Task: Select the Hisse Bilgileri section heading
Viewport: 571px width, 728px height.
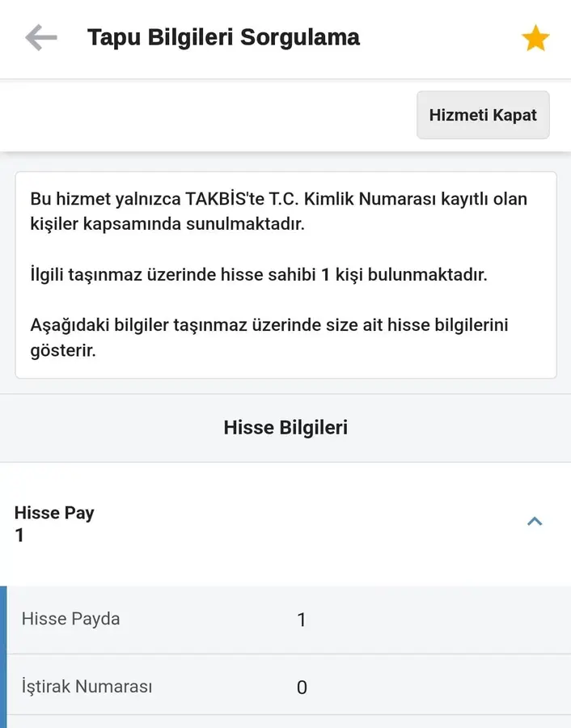Action: coord(285,427)
